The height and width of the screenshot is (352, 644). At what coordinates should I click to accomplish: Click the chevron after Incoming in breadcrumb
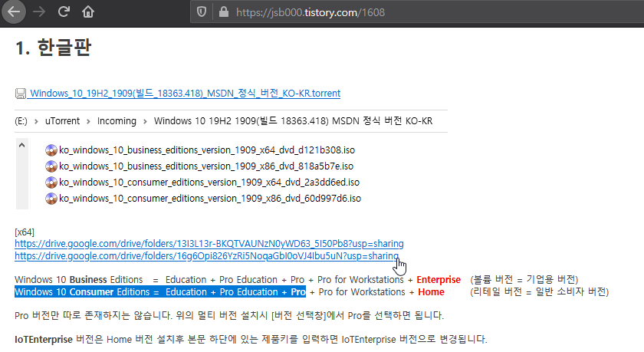(145, 122)
